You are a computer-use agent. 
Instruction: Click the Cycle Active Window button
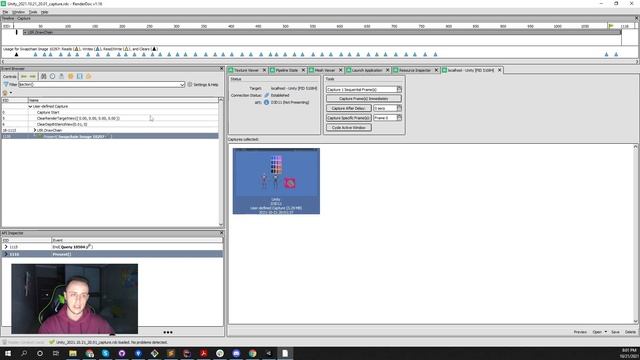coord(349,127)
